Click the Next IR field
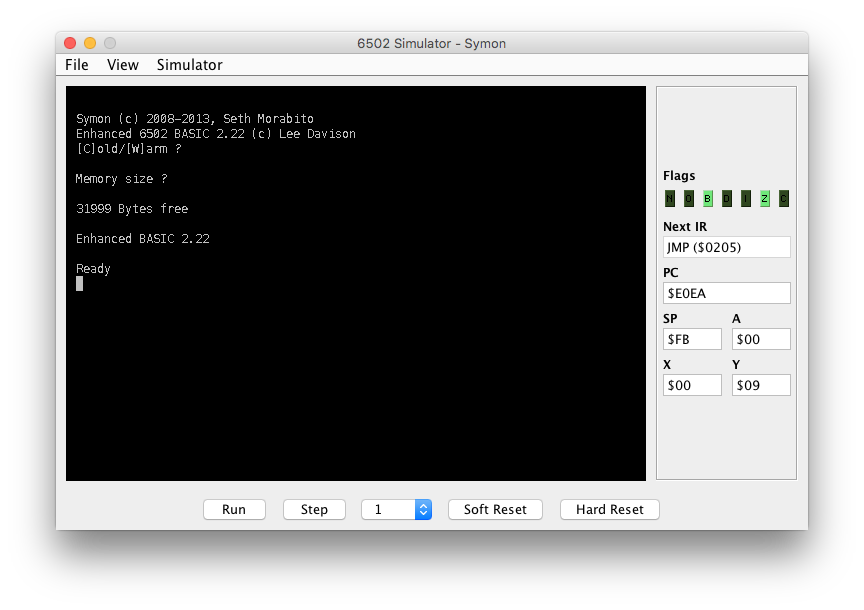 pos(726,247)
